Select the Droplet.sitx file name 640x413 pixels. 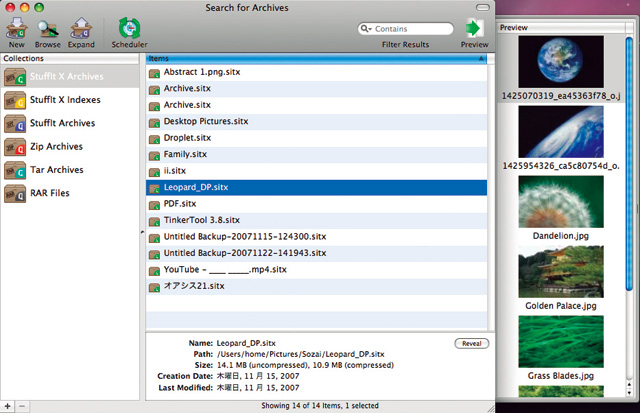click(x=187, y=138)
